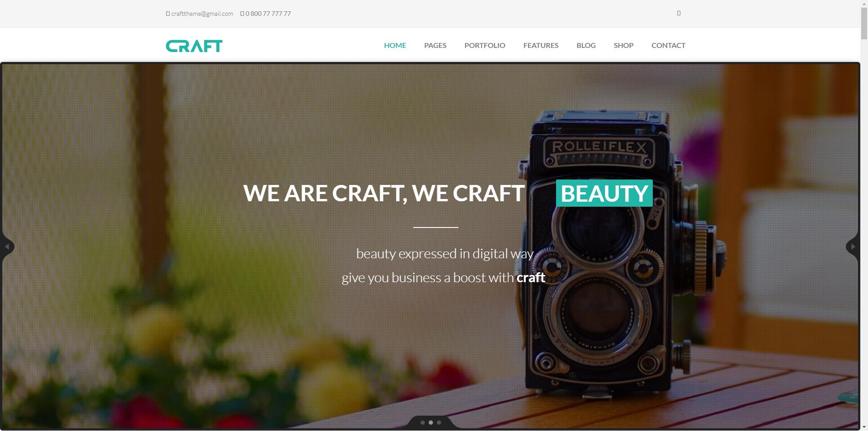Click the CONTACT link

668,45
